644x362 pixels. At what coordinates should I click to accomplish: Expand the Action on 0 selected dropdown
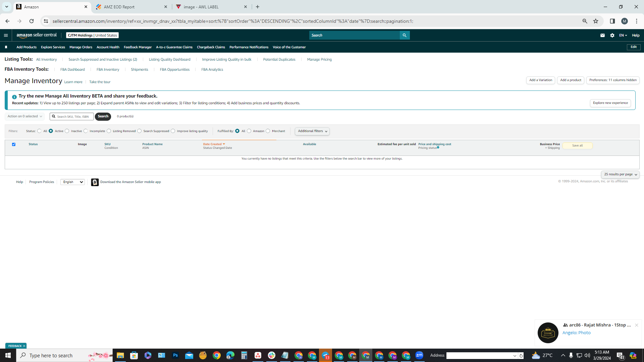24,116
